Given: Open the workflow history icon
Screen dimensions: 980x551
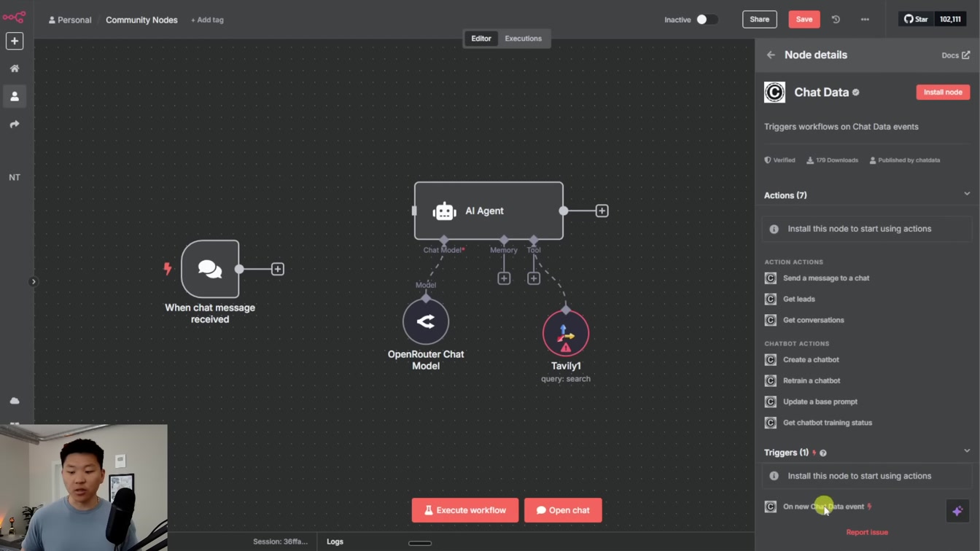Looking at the screenshot, I should pos(836,20).
